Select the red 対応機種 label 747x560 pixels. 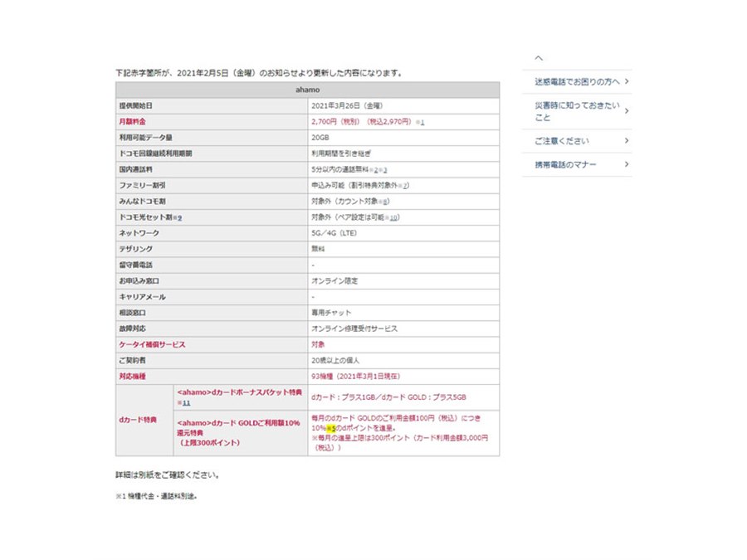(x=133, y=377)
